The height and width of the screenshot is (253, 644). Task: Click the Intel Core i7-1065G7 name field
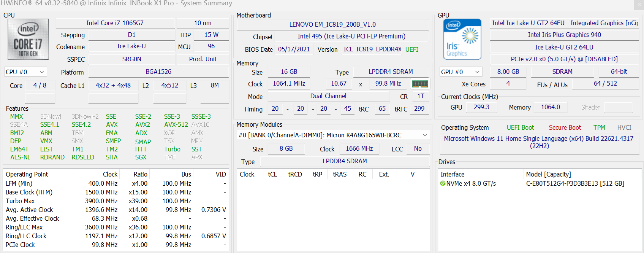click(115, 23)
